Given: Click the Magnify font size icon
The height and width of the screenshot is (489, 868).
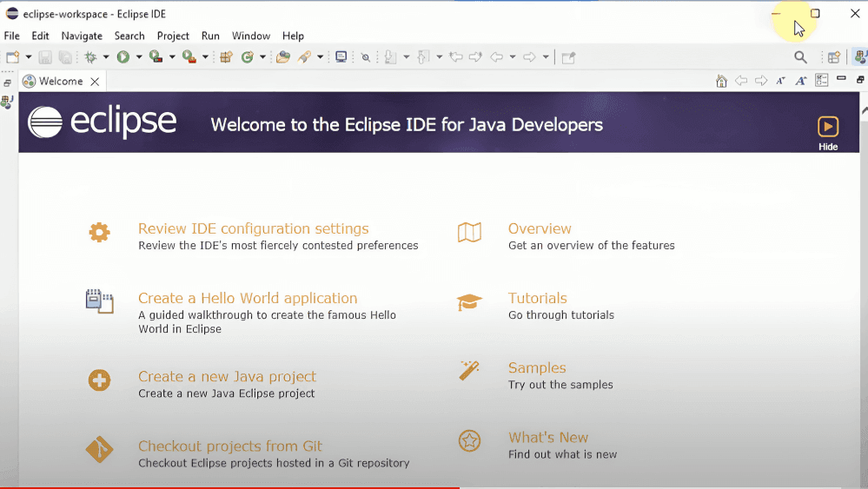Looking at the screenshot, I should click(x=800, y=81).
